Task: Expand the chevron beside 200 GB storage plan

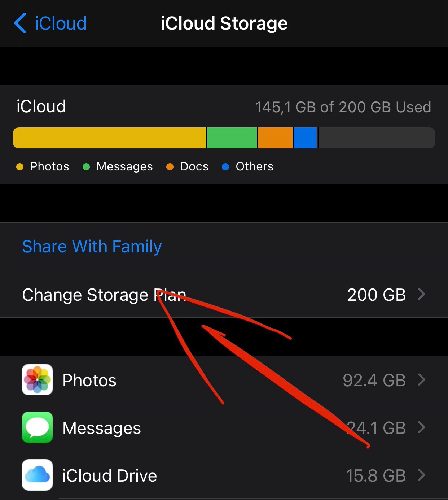Action: pos(421,294)
